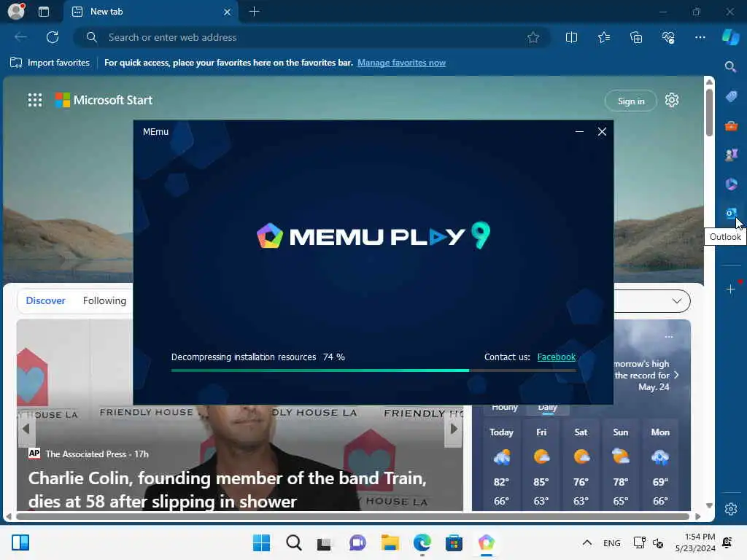Open the Windows Start button
The image size is (747, 560).
point(261,542)
